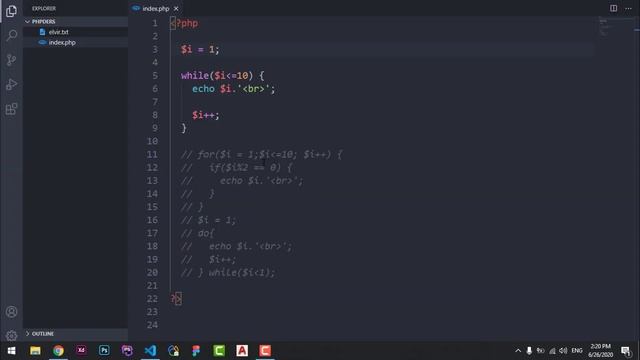Open the green Camtasia taskbar icon

point(219,351)
